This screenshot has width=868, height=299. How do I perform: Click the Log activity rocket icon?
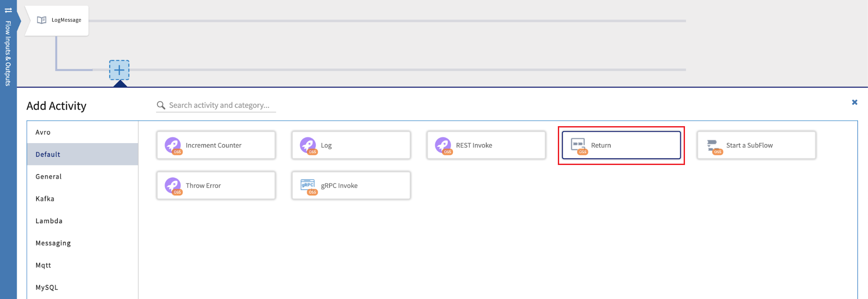click(308, 145)
